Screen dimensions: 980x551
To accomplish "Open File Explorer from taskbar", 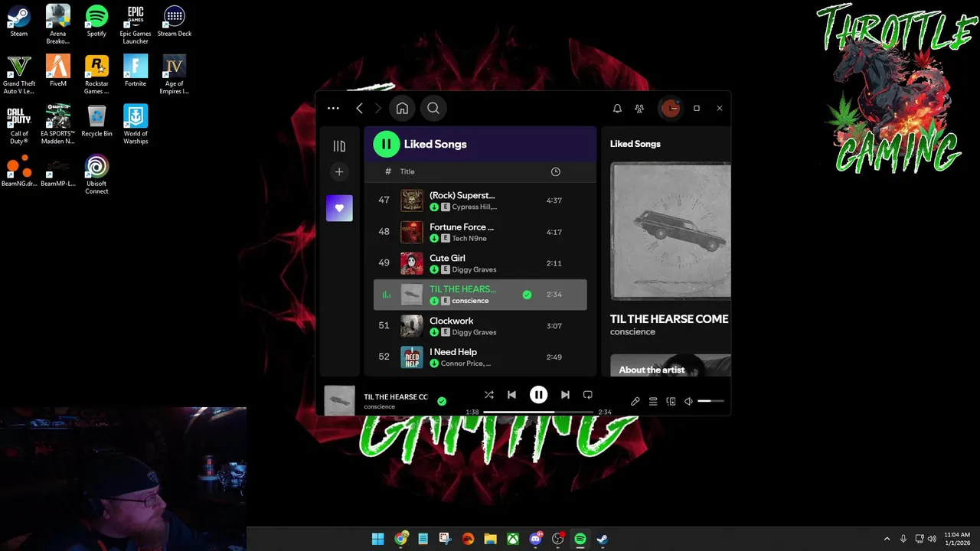I will (x=490, y=539).
